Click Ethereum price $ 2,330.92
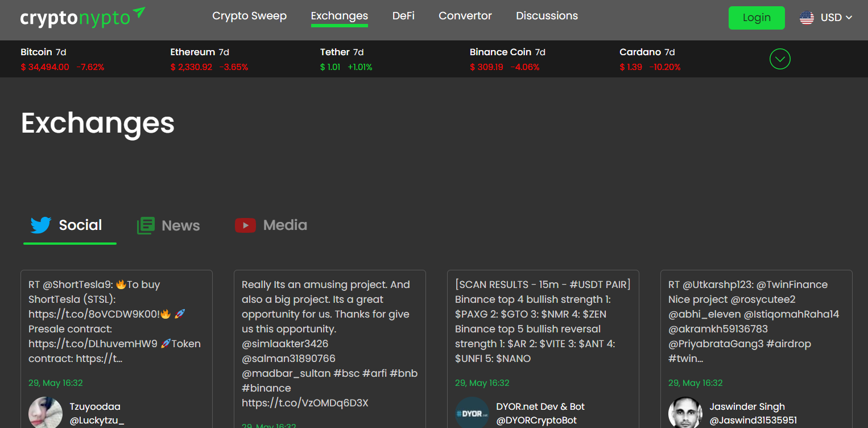 coord(191,67)
